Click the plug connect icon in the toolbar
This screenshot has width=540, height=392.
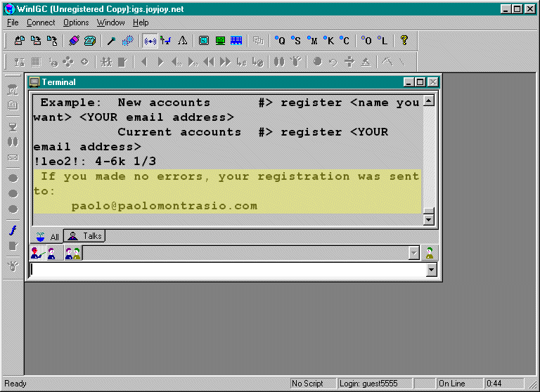[x=74, y=41]
